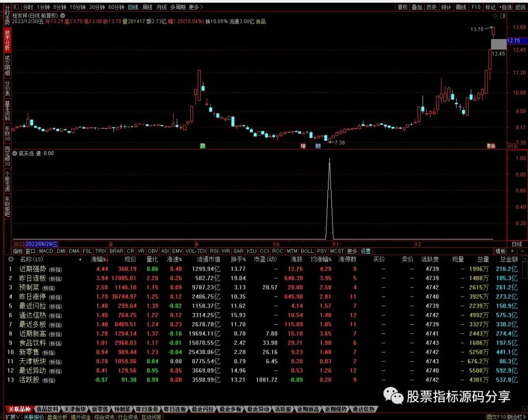
Task: Open the 技术分析 sidebar tab
Action: pyautogui.click(x=7, y=40)
